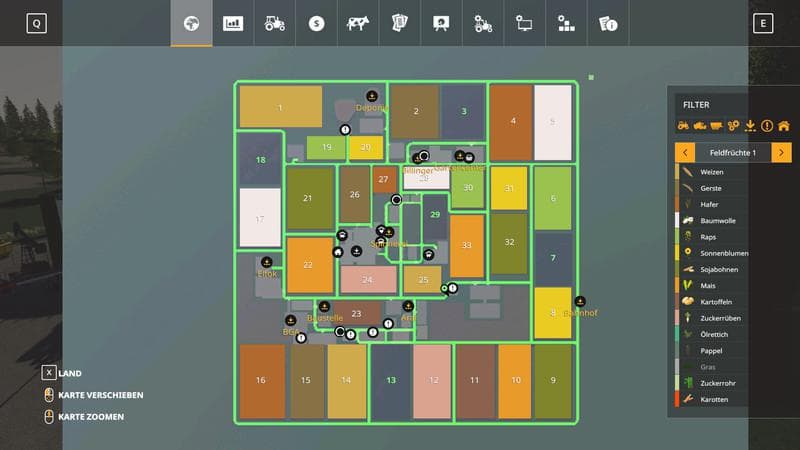Open the prices chart tab

click(x=233, y=23)
